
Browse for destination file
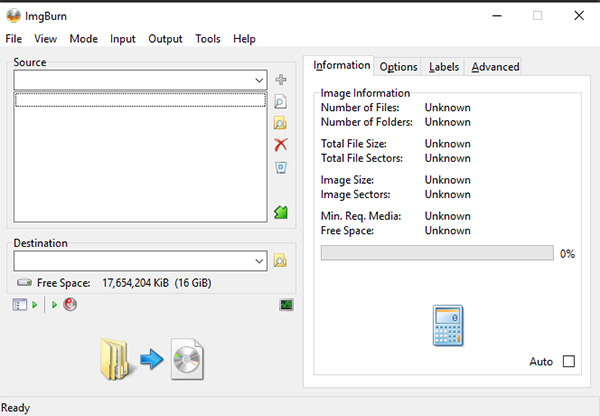(280, 261)
